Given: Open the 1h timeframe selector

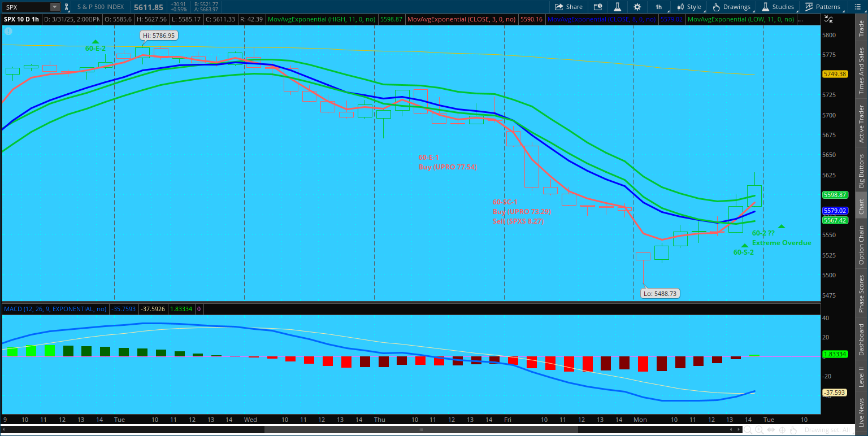Looking at the screenshot, I should click(x=659, y=7).
